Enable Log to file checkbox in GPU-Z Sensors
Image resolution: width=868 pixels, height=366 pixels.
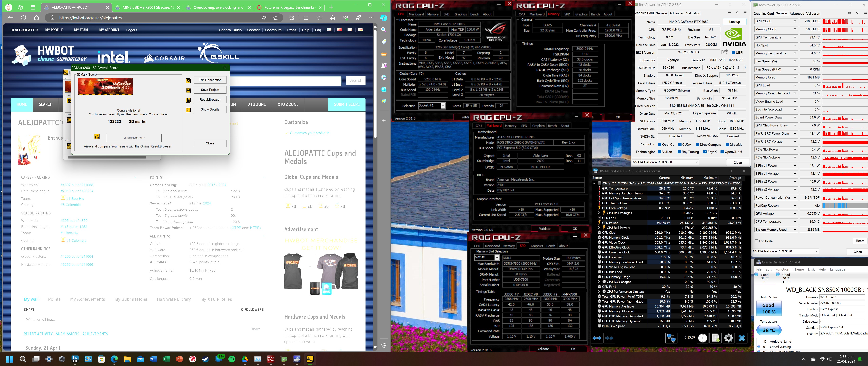click(756, 241)
